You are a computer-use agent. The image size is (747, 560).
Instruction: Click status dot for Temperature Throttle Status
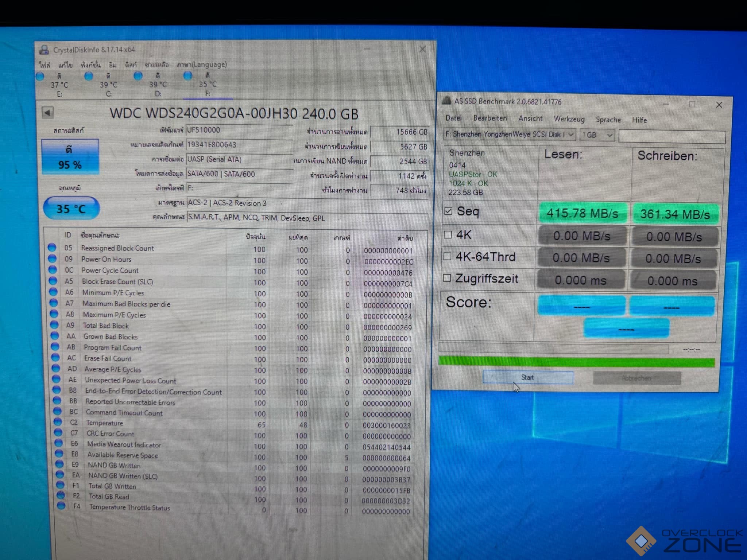coord(61,506)
